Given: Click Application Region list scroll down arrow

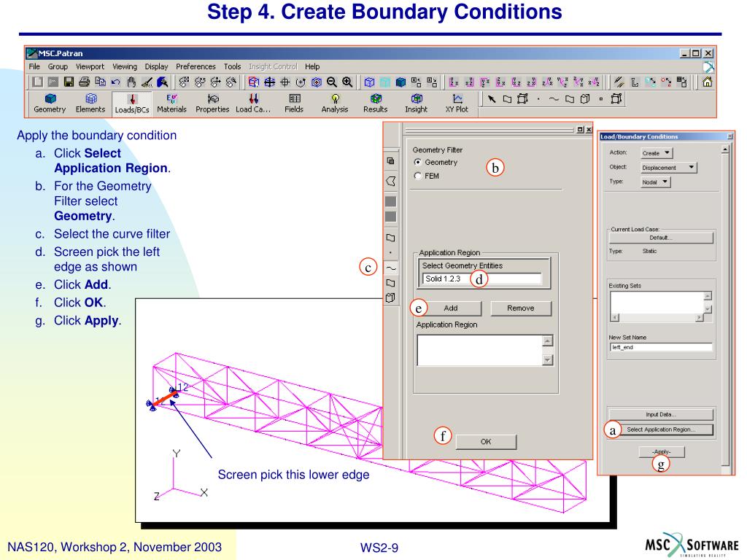Looking at the screenshot, I should 547,360.
